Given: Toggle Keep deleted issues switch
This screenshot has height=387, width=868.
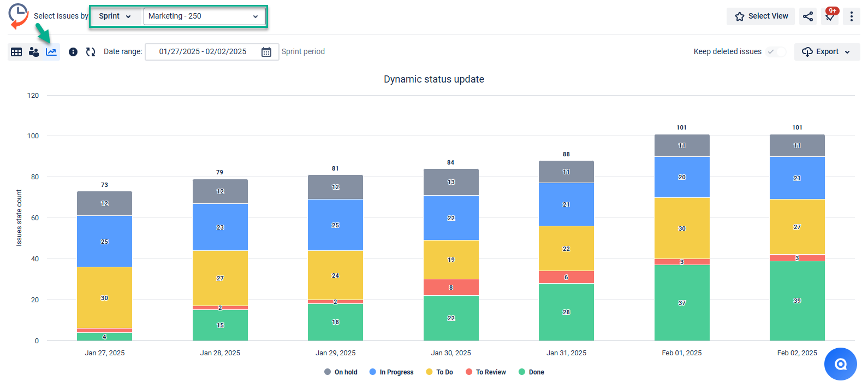Looking at the screenshot, I should pos(775,52).
